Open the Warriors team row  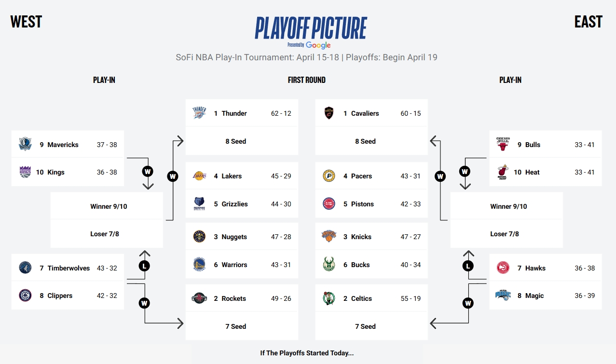click(x=242, y=265)
